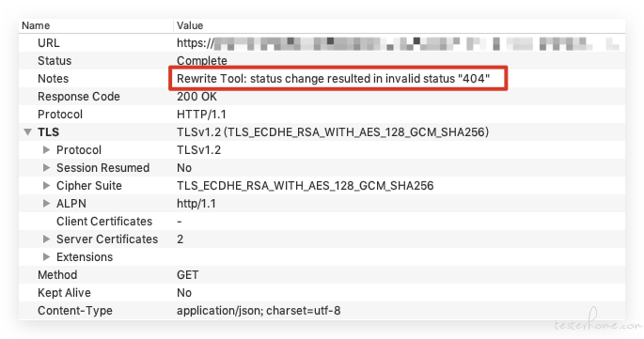Select the blurred https URL value
The image size is (644, 339).
(398, 43)
